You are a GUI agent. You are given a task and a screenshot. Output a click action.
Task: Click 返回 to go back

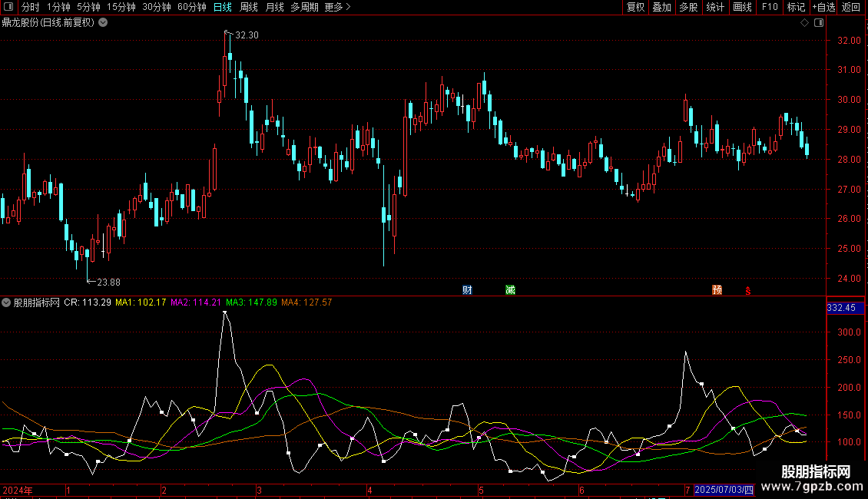coord(851,7)
